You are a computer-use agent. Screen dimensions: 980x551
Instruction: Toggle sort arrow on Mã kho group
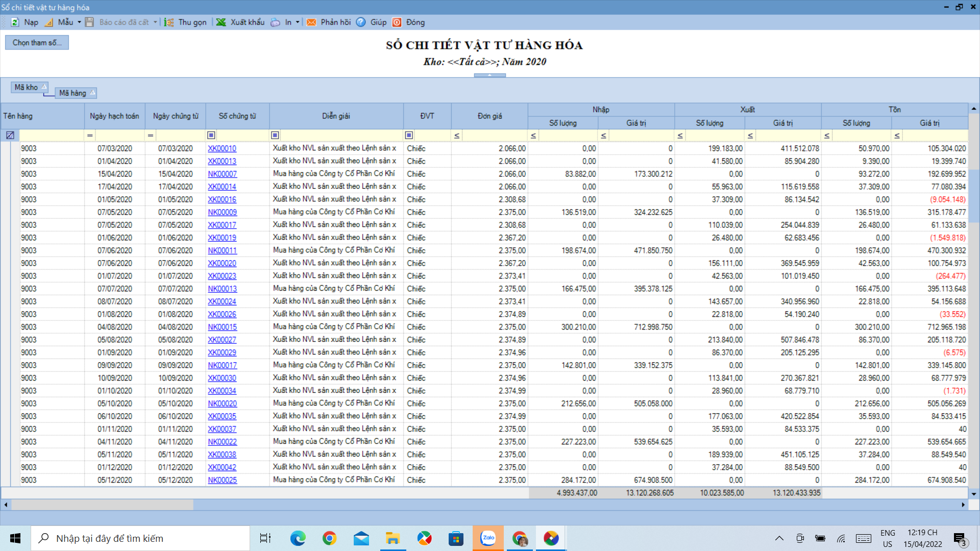click(44, 87)
